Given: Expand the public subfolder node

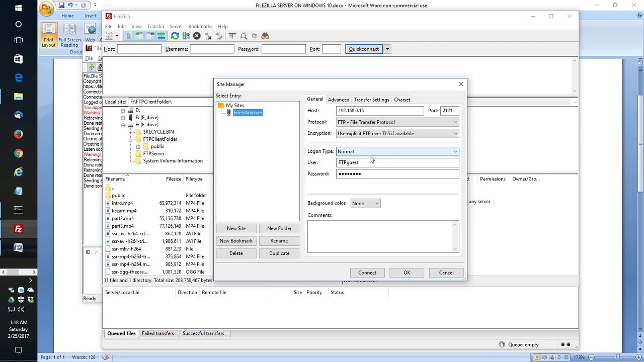Looking at the screenshot, I should 138,146.
